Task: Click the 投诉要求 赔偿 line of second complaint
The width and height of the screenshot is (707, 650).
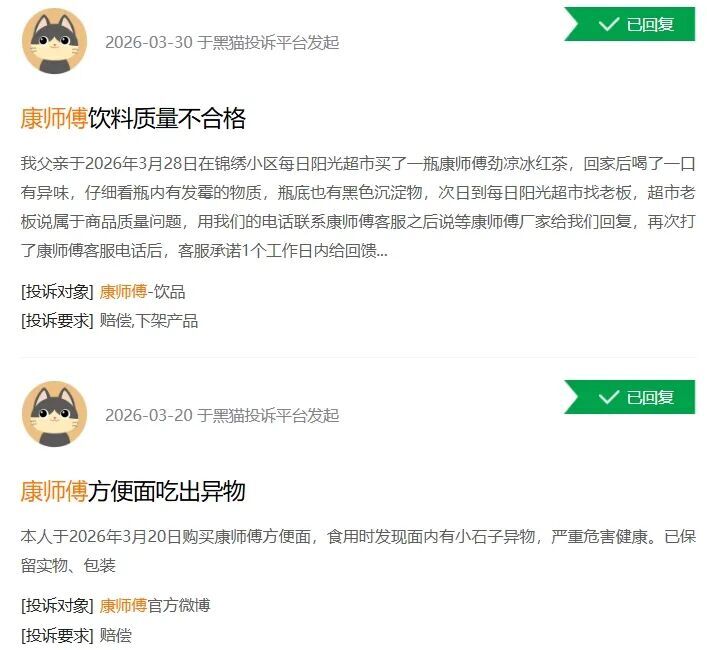Action: (76, 636)
